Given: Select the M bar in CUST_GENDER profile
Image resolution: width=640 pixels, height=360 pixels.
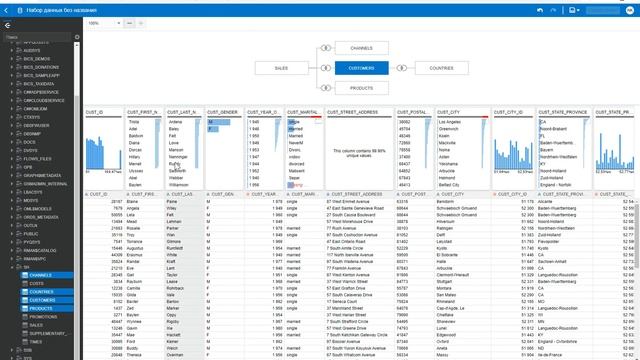Looking at the screenshot, I should pos(219,122).
